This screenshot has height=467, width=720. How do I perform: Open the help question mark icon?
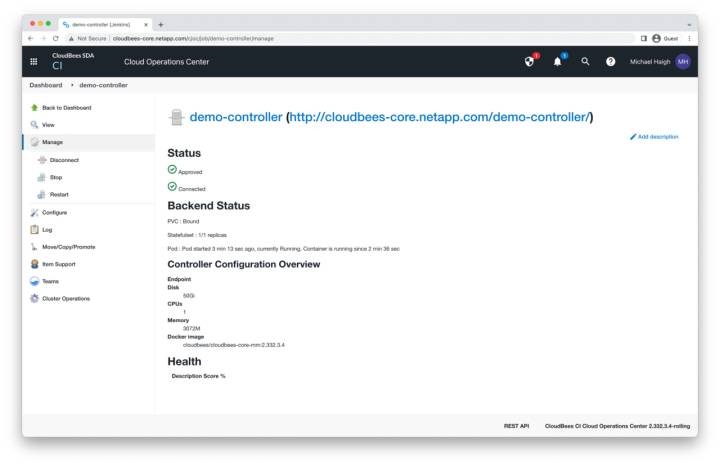coord(610,61)
